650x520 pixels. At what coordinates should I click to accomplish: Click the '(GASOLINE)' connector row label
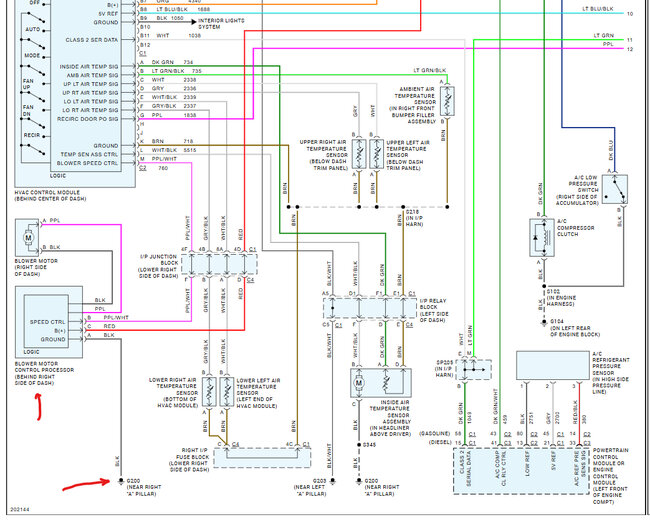[435, 434]
